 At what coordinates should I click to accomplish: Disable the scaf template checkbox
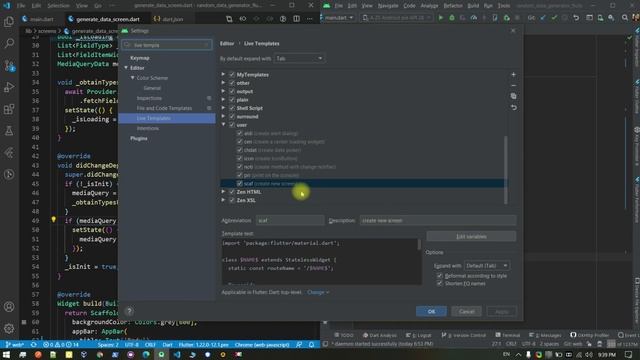[x=240, y=184]
